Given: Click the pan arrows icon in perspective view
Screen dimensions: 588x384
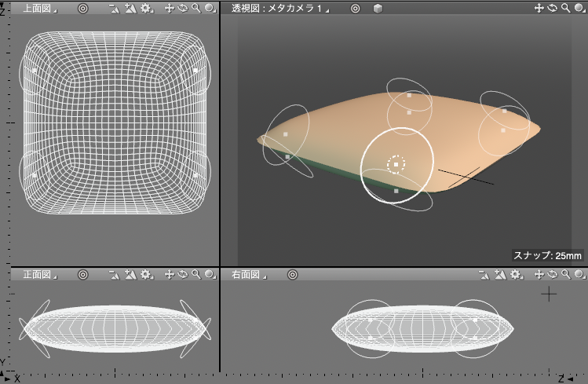Looking at the screenshot, I should click(539, 8).
